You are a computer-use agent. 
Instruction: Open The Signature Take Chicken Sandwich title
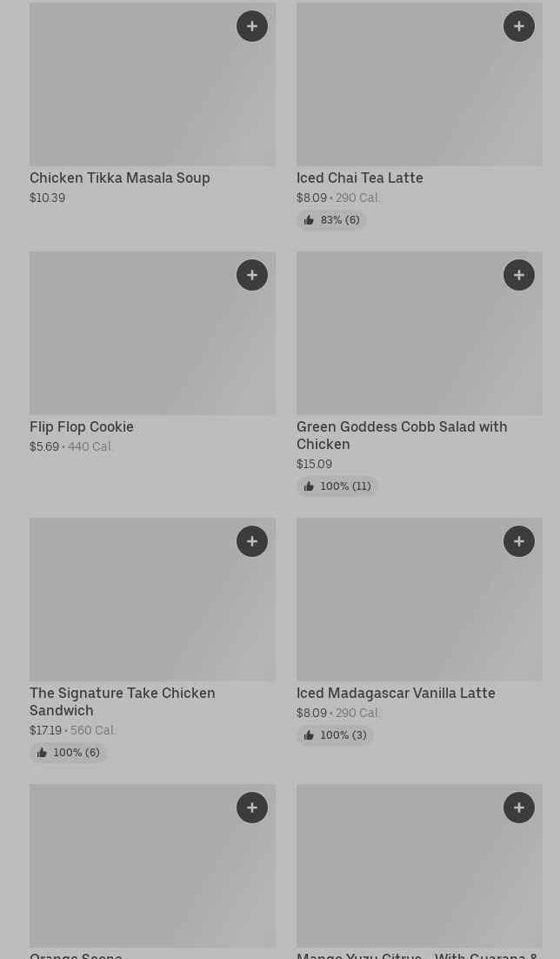tap(123, 701)
